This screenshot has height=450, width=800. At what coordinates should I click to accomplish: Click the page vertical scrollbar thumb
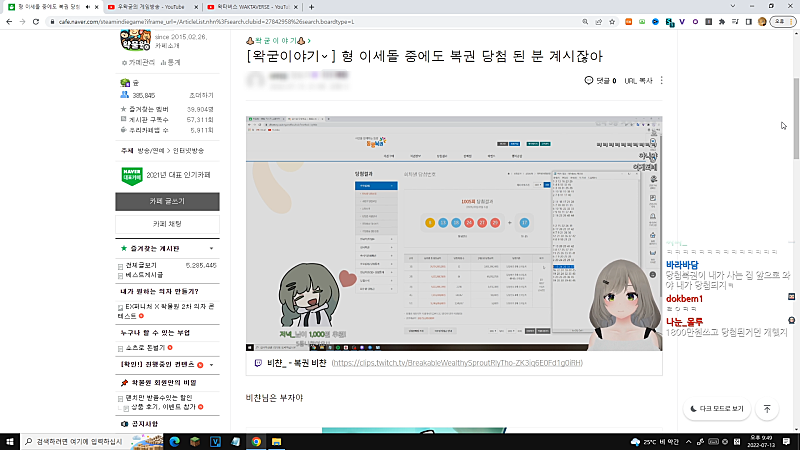[x=796, y=118]
